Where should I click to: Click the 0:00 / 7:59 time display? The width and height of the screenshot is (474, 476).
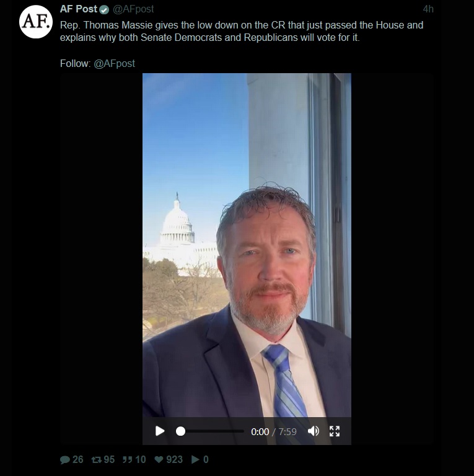click(x=274, y=431)
